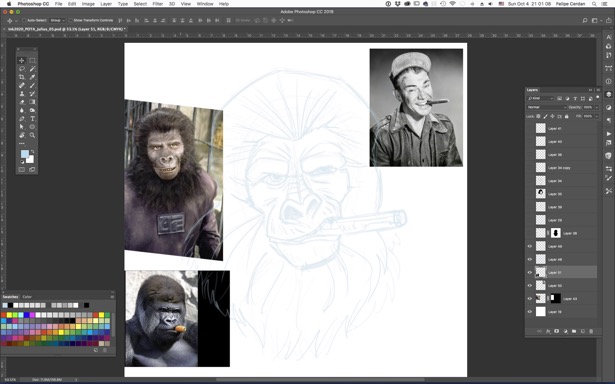Select the History Brush tool
The image size is (615, 384).
click(x=32, y=93)
